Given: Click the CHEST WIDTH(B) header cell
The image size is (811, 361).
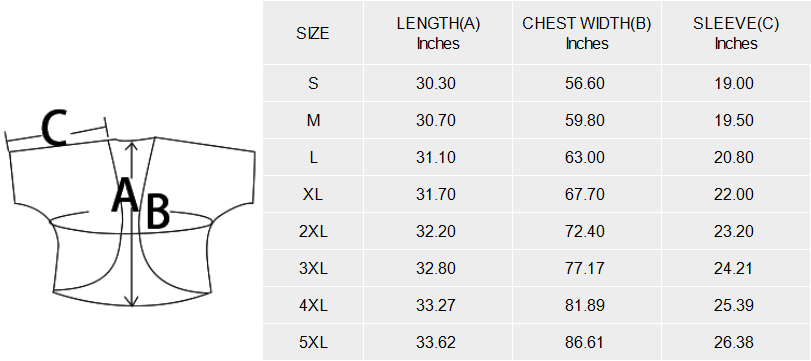Looking at the screenshot, I should (x=587, y=33).
